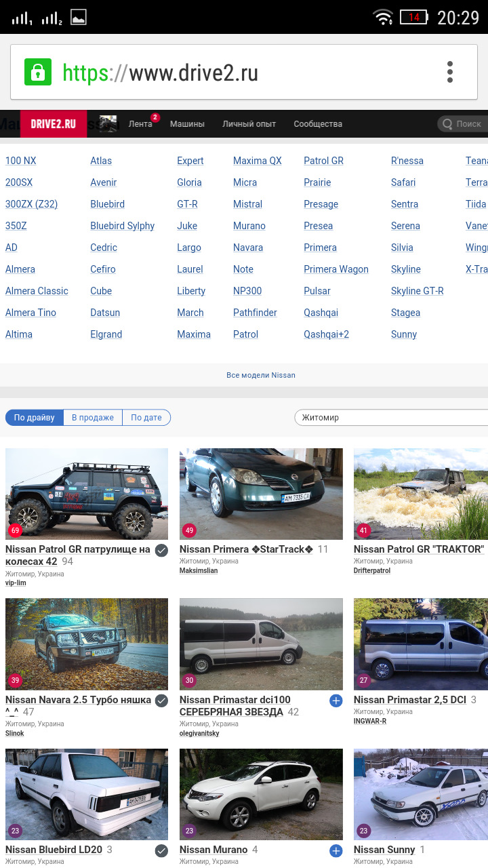The image size is (488, 868).
Task: Open the Sunny model link
Action: [404, 334]
